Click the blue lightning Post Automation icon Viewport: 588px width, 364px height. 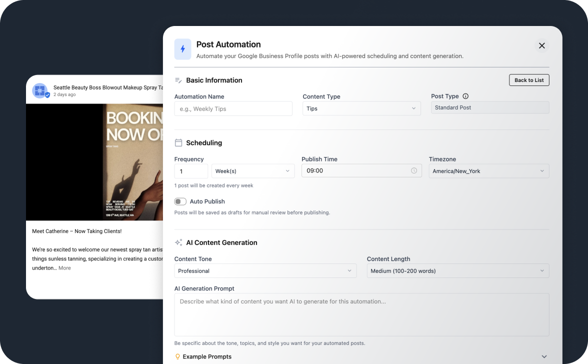click(182, 49)
